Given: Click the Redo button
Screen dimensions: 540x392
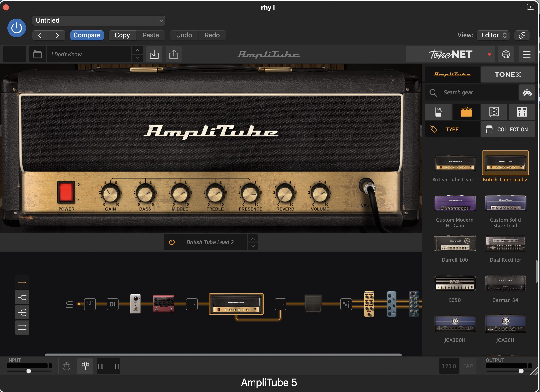Looking at the screenshot, I should pyautogui.click(x=212, y=35).
